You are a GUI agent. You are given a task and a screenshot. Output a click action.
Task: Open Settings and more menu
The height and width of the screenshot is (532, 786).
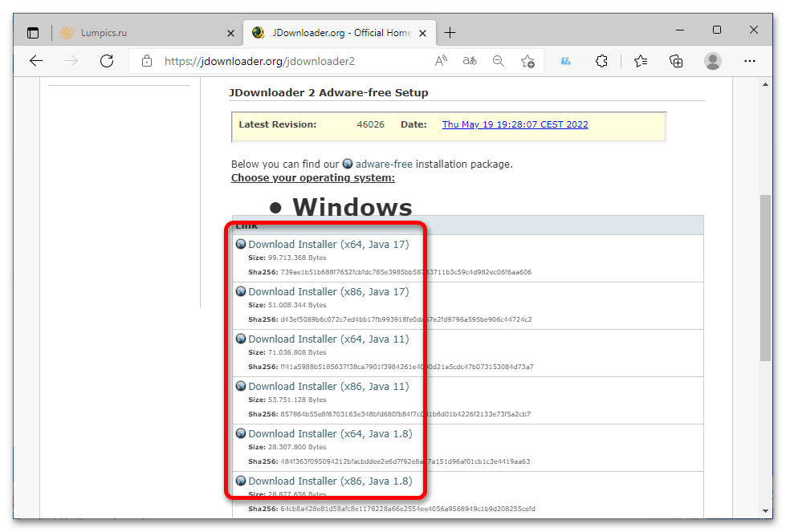pyautogui.click(x=749, y=61)
